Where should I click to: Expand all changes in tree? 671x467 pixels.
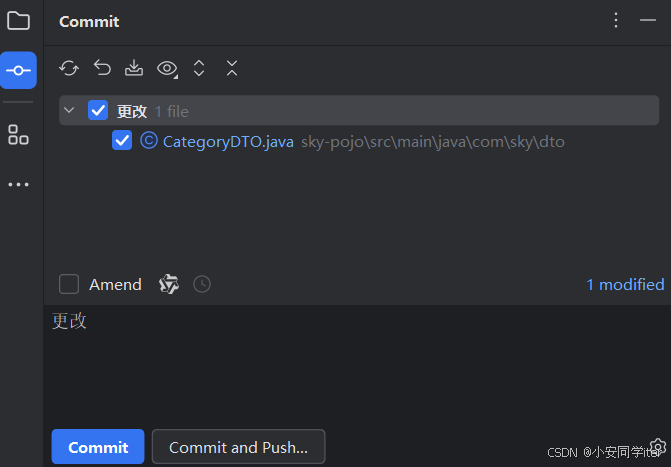tap(199, 68)
